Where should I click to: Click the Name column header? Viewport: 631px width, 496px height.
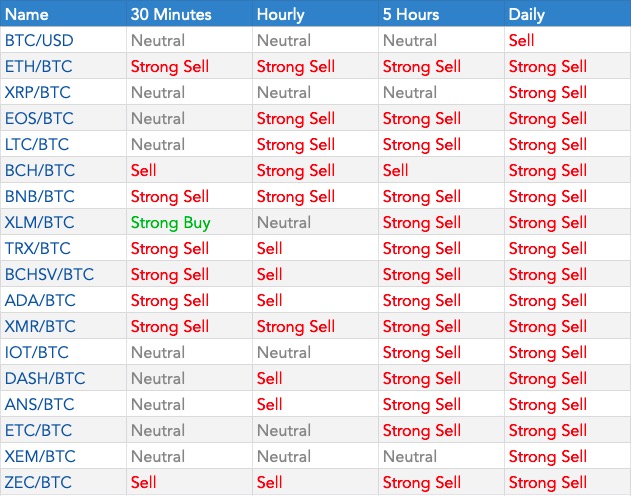[27, 14]
